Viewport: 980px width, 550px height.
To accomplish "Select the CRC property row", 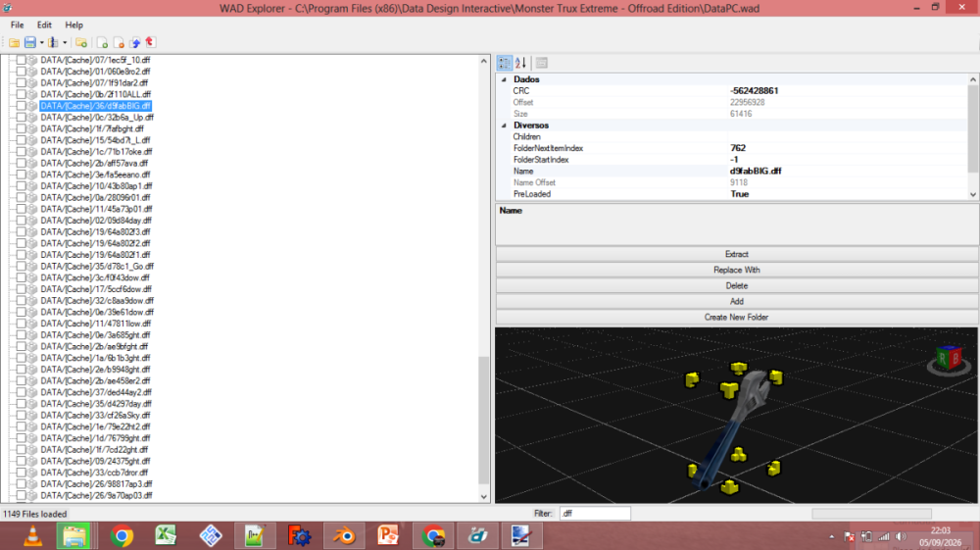I will pos(732,91).
